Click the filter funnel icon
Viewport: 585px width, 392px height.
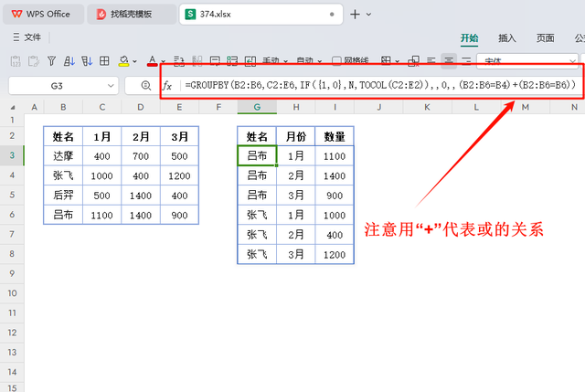(x=51, y=61)
